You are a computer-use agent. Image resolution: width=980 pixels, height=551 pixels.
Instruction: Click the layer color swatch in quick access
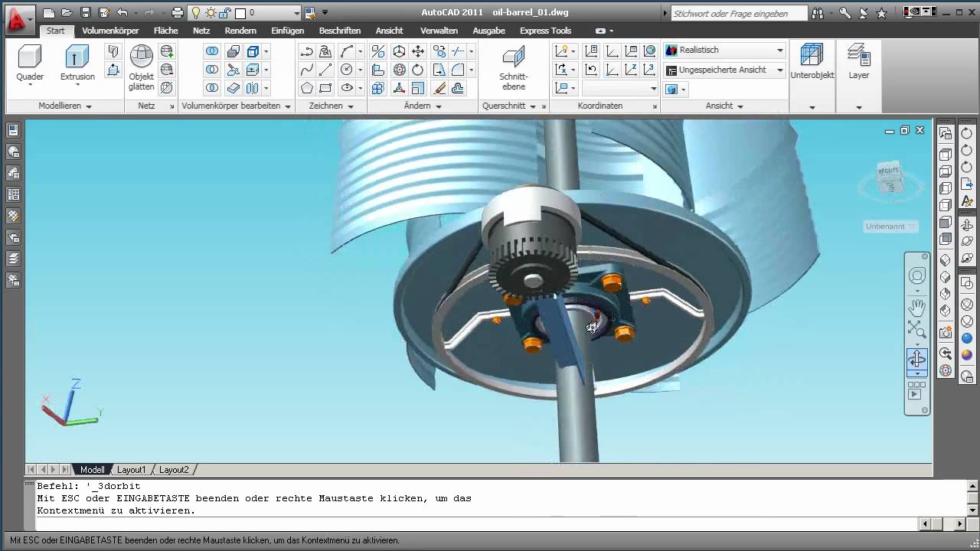tap(240, 13)
